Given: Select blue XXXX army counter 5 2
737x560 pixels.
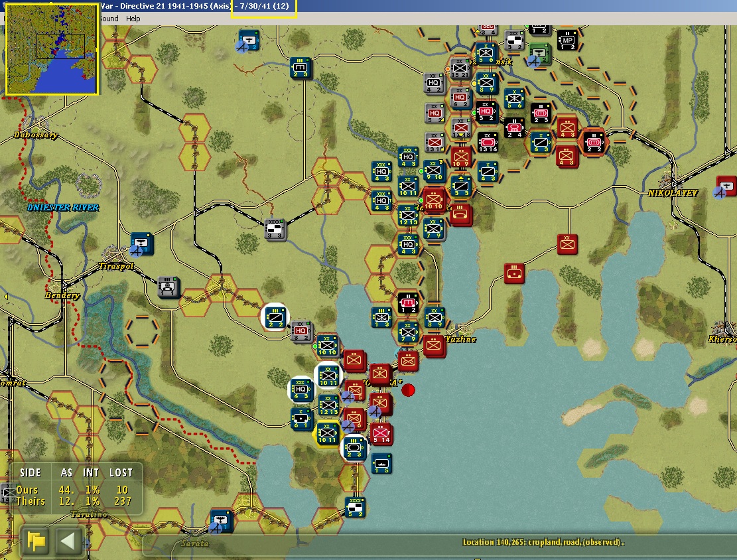Looking at the screenshot, I should 356,508.
